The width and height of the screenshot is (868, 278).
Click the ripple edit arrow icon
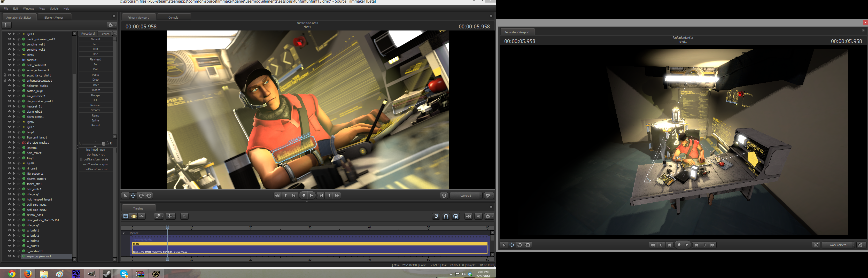tap(468, 216)
